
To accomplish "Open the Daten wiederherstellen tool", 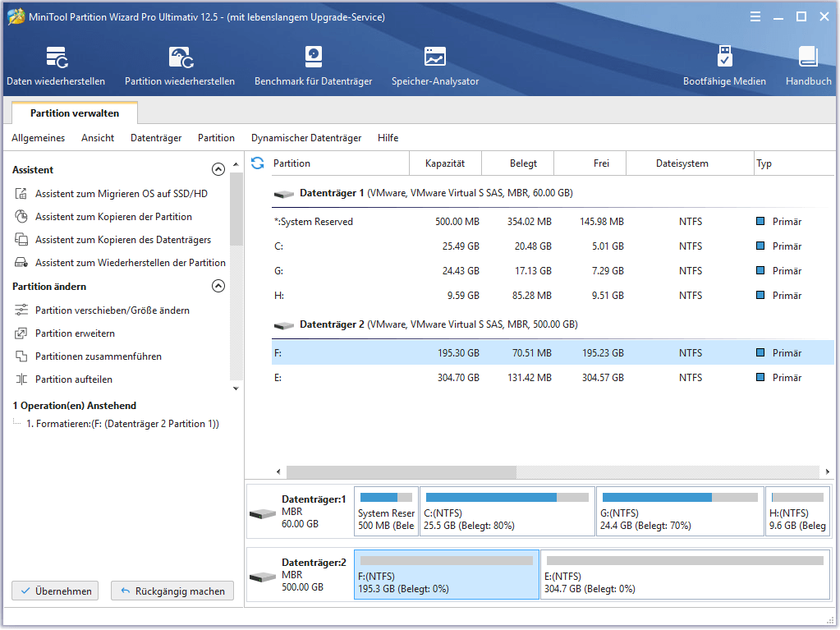I will pos(56,66).
